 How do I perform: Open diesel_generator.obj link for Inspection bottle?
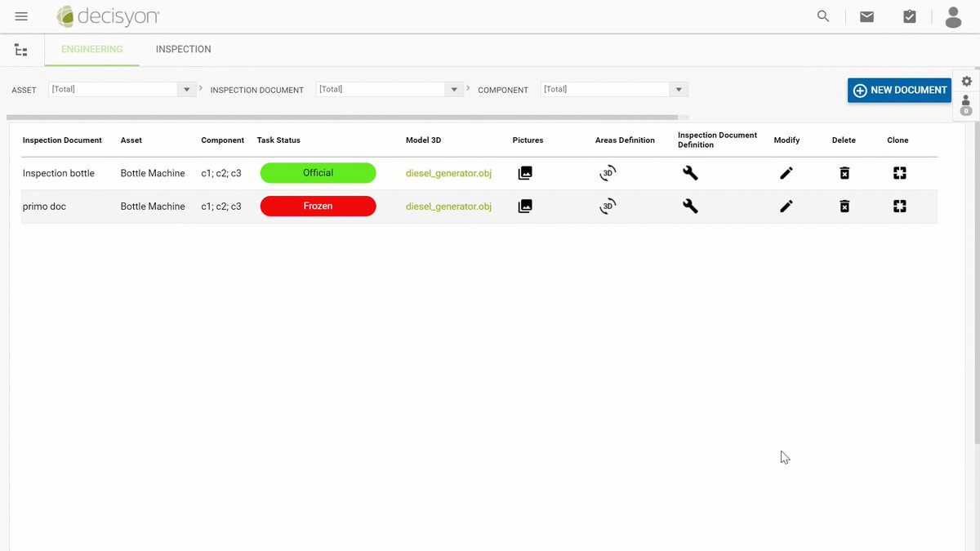tap(448, 173)
